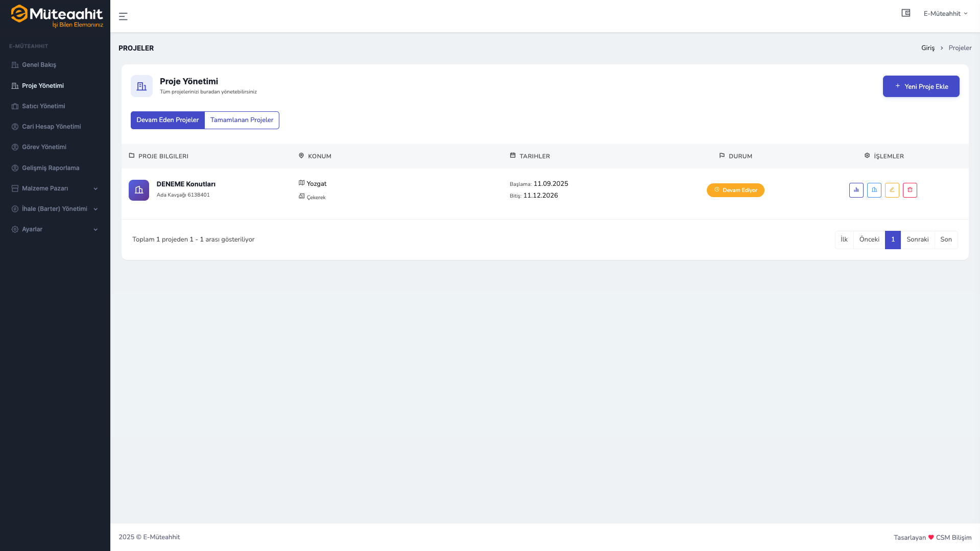Click the wallet icon in top bar
Image resolution: width=980 pixels, height=551 pixels.
905,13
